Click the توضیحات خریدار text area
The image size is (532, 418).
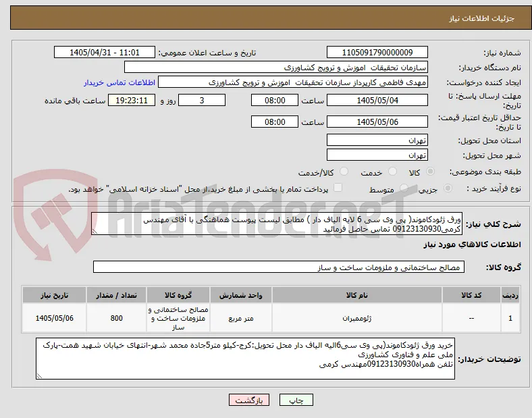(245, 359)
